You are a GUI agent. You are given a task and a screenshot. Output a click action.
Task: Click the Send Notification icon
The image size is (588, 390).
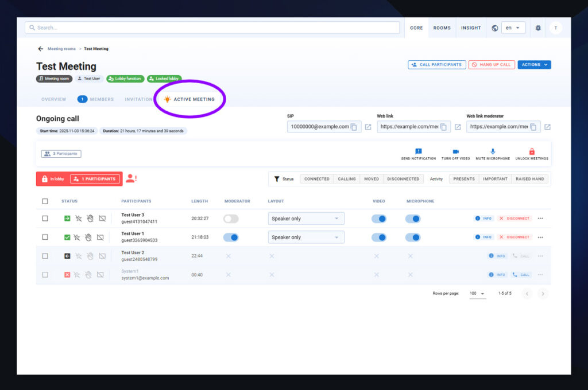[418, 151]
